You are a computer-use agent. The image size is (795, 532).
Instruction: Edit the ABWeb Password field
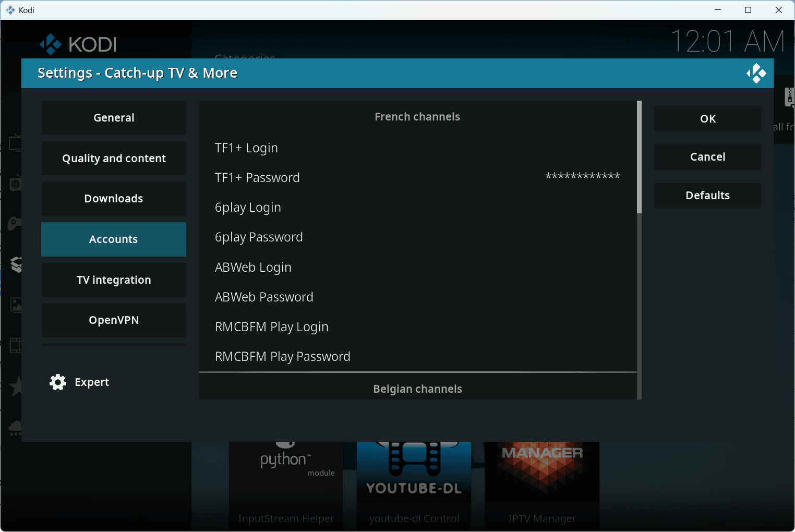(417, 297)
